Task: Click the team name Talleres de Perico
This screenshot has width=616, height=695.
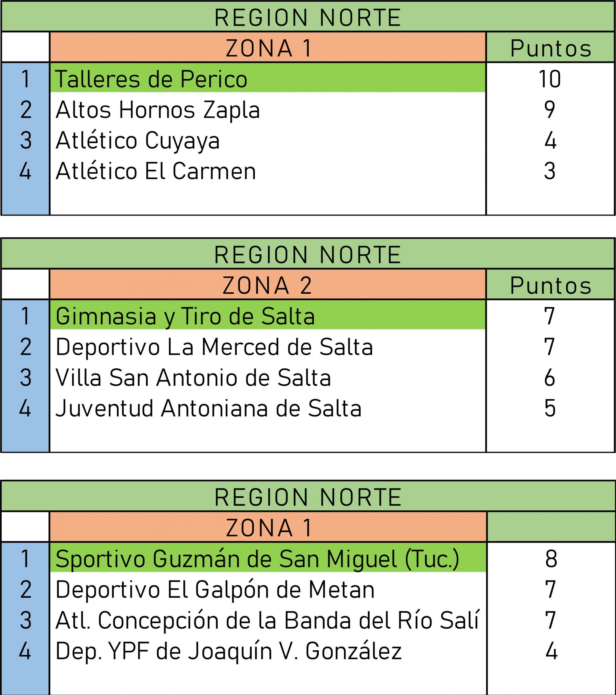Action: click(151, 79)
